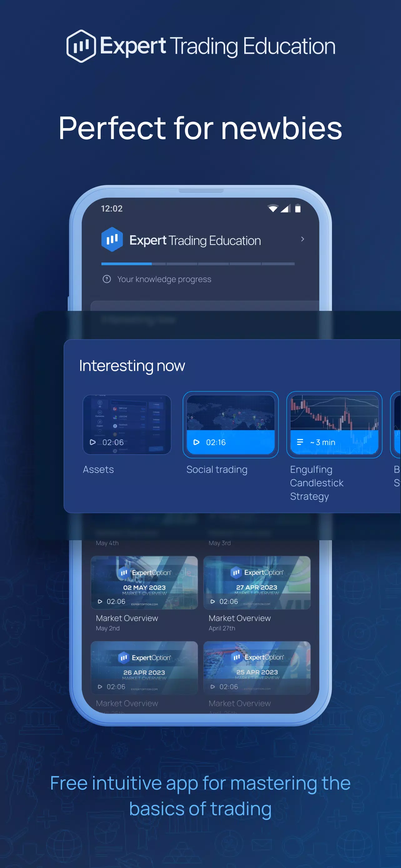Open 25 APR 2023 Market Overview video

click(x=257, y=668)
